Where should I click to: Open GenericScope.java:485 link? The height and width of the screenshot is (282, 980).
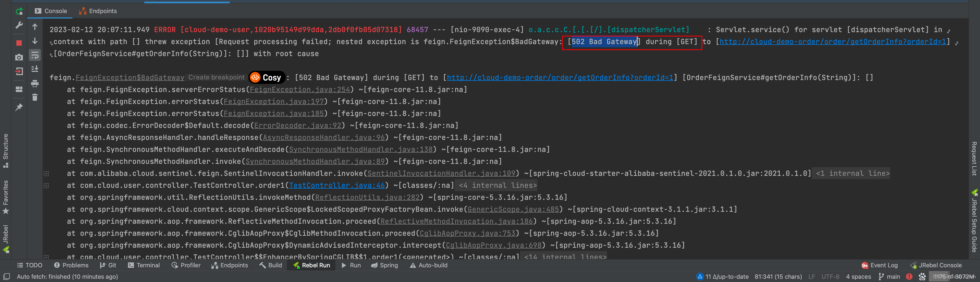(513, 209)
